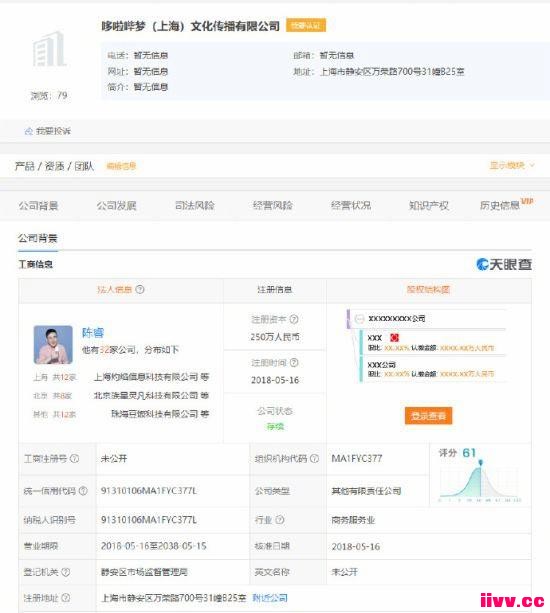Click the marker on the score curve
The height and width of the screenshot is (613, 550).
[480, 463]
